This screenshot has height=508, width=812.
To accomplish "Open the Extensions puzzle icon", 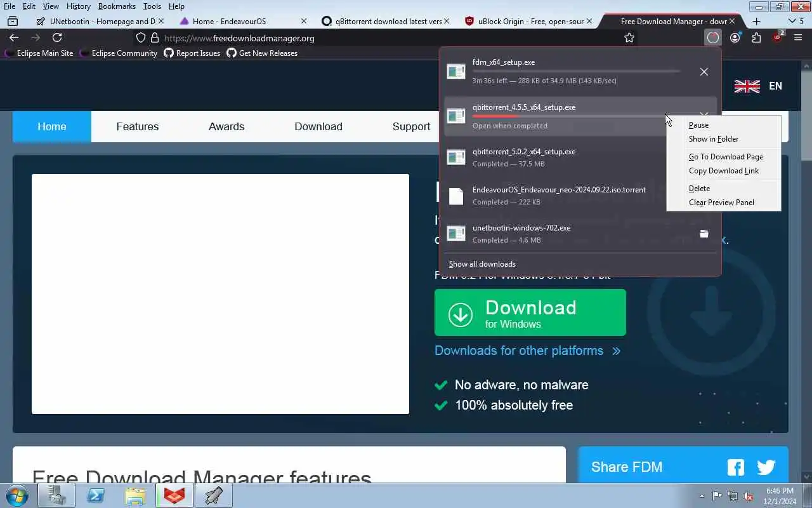I will click(x=756, y=38).
